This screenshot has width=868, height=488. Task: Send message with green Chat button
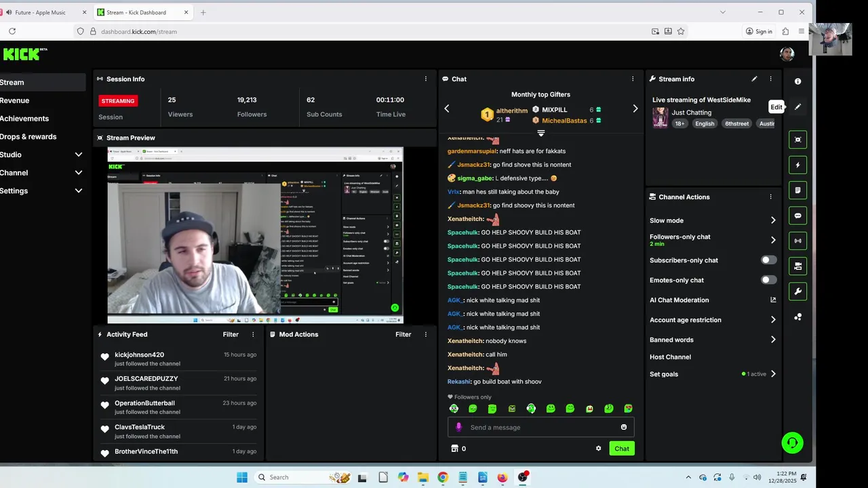(x=622, y=448)
